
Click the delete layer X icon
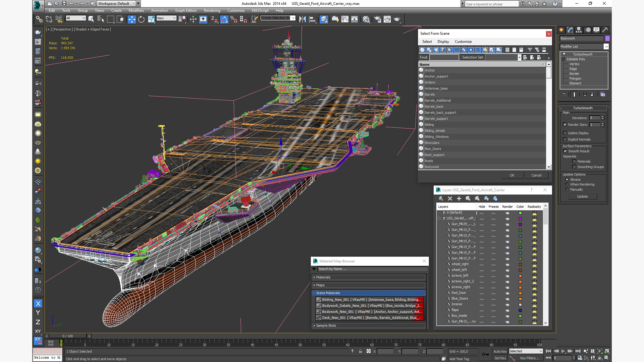[x=450, y=199]
